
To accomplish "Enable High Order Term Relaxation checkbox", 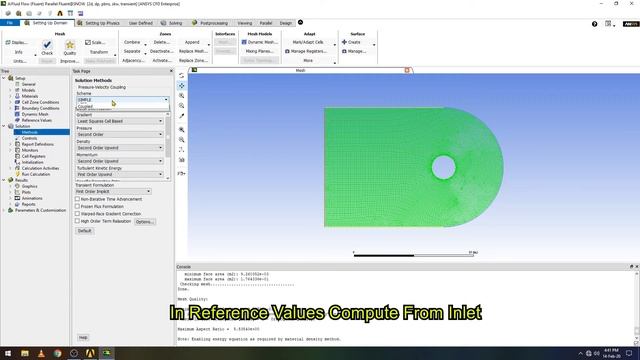I will [77, 221].
